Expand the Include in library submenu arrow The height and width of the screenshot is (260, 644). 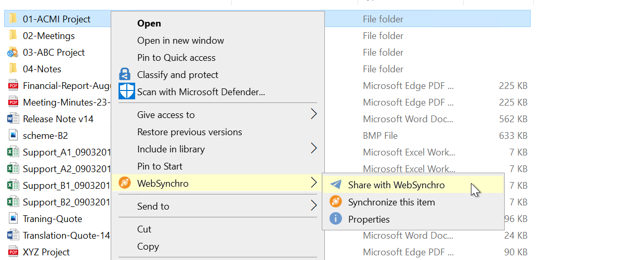click(313, 149)
